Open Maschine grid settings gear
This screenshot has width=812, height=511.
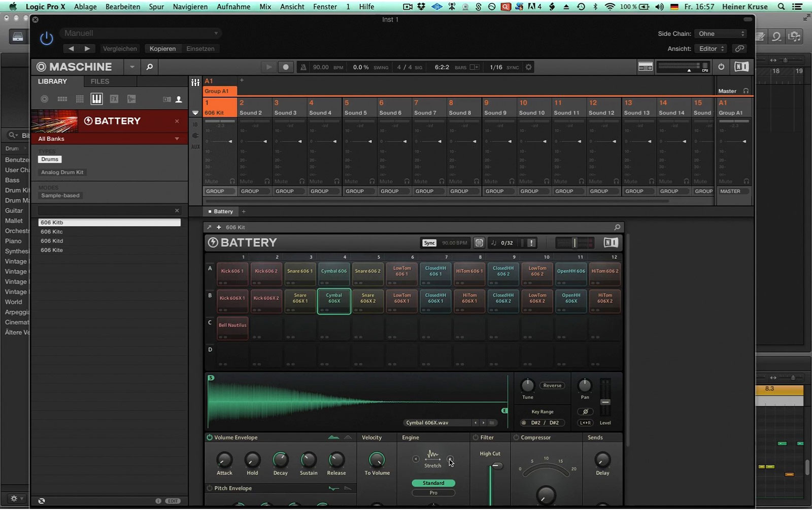coord(528,67)
